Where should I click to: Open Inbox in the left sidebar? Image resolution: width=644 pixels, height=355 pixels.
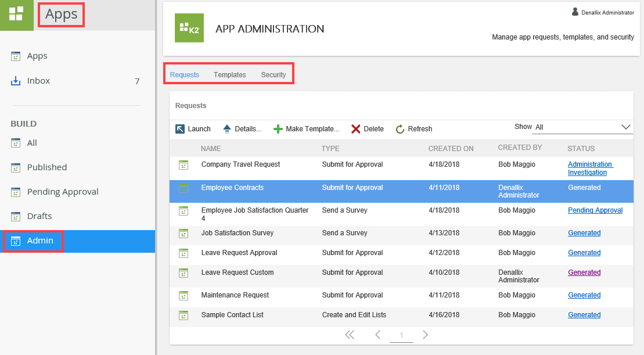point(38,81)
